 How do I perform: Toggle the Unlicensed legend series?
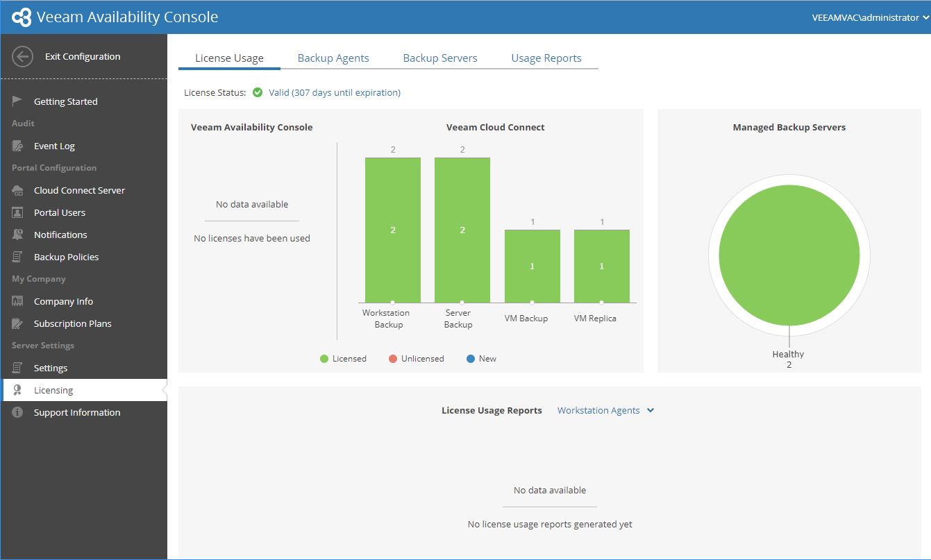[x=417, y=359]
